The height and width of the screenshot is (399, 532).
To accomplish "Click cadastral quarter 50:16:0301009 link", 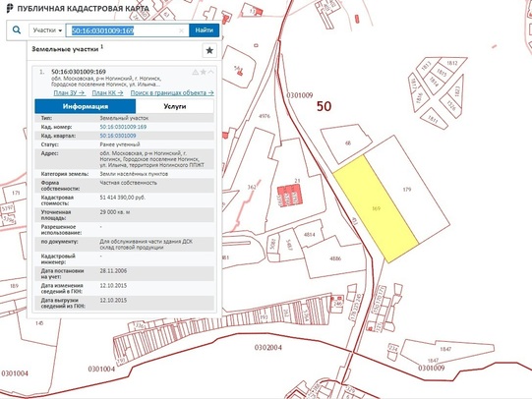I will pyautogui.click(x=118, y=136).
